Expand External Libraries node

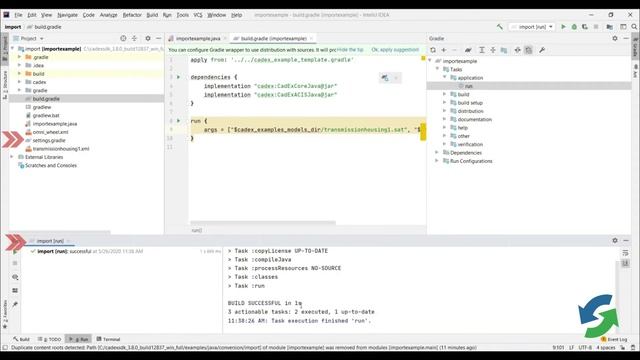point(12,157)
